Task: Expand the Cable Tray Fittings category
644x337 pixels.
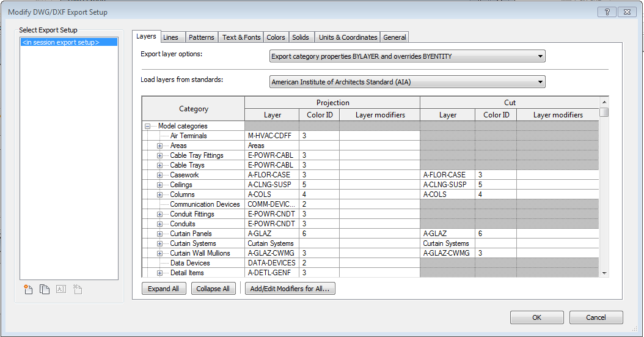Action: [159, 156]
